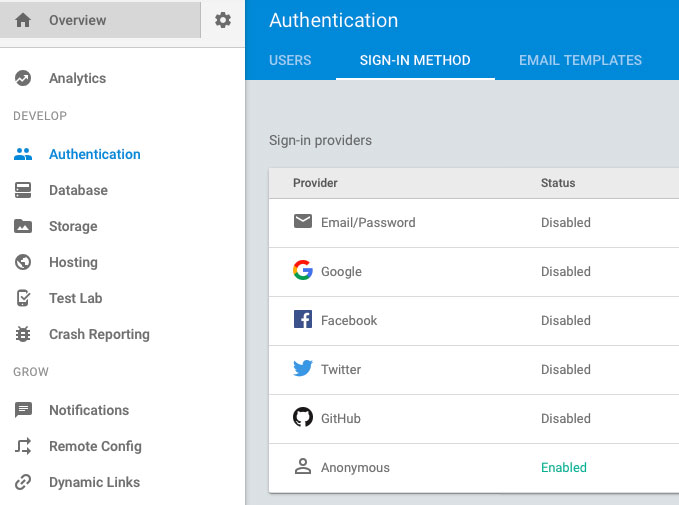Click the Test Lab phone checkmark icon

[x=23, y=298]
